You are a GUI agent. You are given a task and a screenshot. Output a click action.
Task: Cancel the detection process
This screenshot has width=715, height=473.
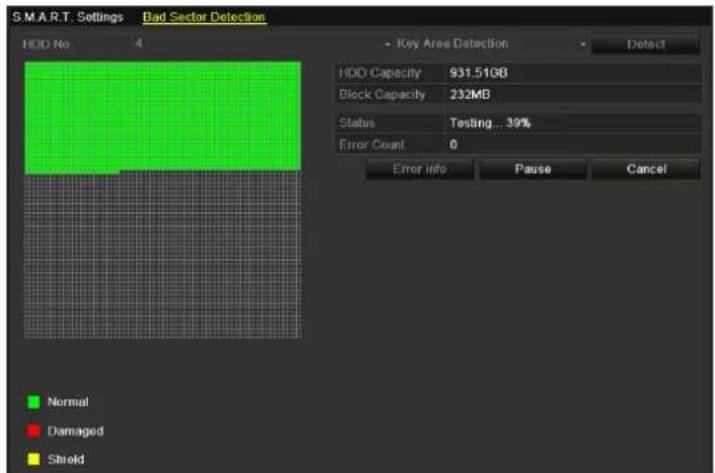646,169
